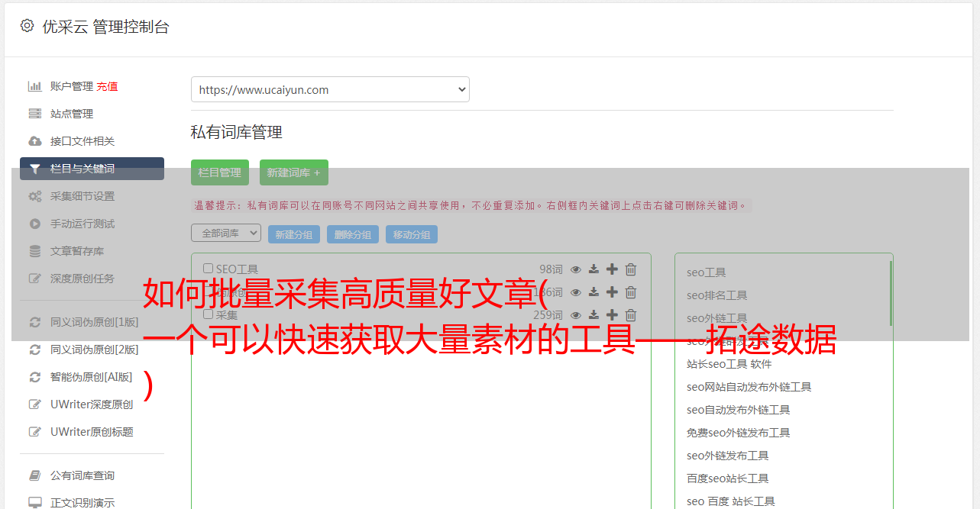
Task: Click the 新建词库 + button
Action: [294, 172]
